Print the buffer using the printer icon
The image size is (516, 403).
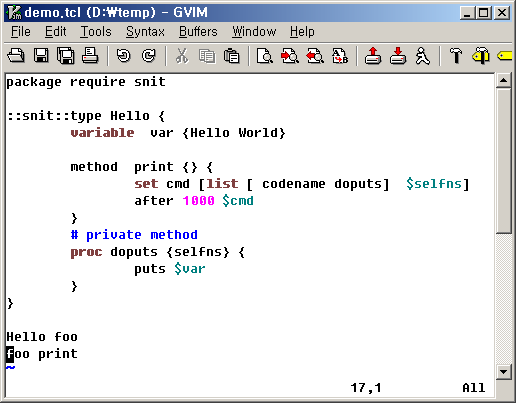(90, 55)
